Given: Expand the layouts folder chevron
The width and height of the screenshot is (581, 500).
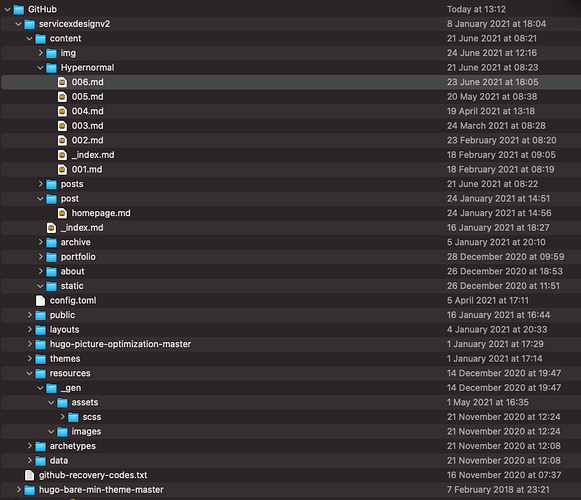Looking at the screenshot, I should [x=29, y=330].
